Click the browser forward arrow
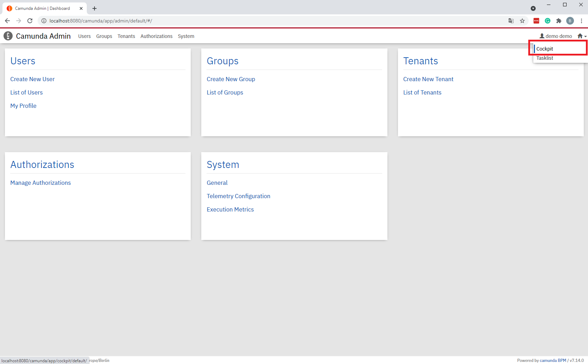 19,21
